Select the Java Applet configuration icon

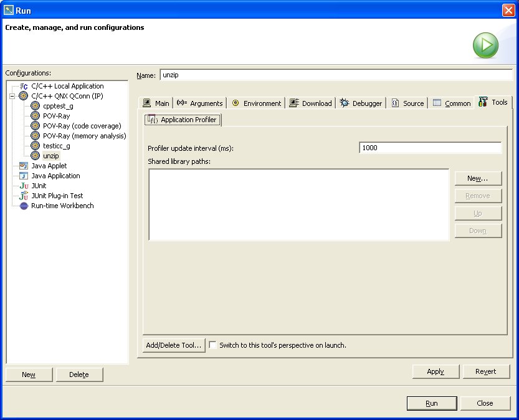[24, 166]
